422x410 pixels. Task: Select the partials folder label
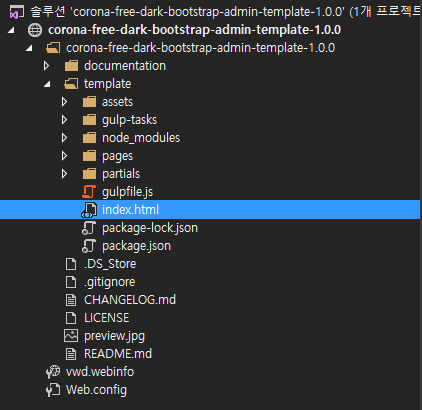click(x=121, y=174)
